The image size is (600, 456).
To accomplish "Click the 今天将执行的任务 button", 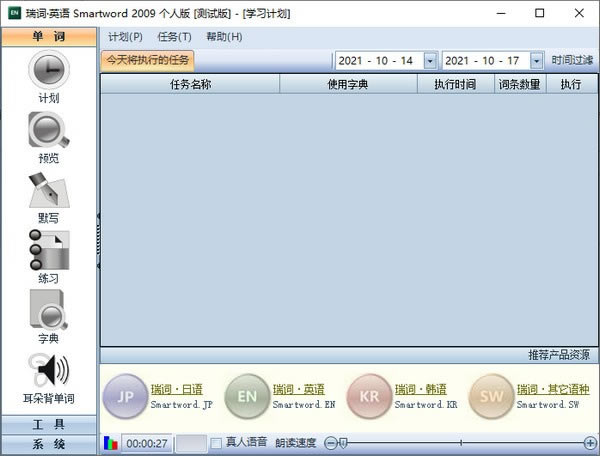I will coord(147,60).
